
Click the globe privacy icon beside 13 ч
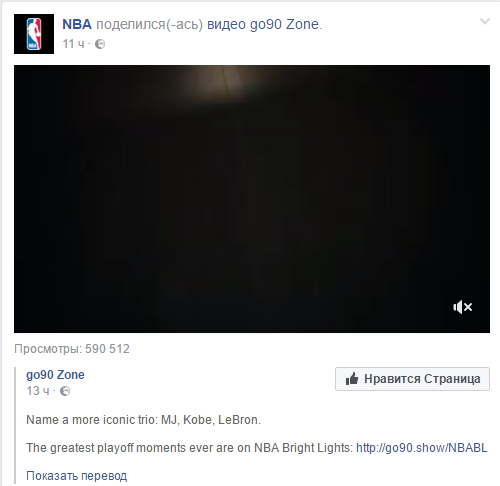pos(65,391)
